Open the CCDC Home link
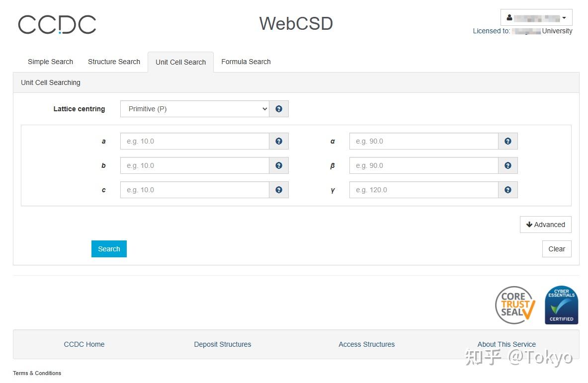The width and height of the screenshot is (588, 383). click(84, 344)
